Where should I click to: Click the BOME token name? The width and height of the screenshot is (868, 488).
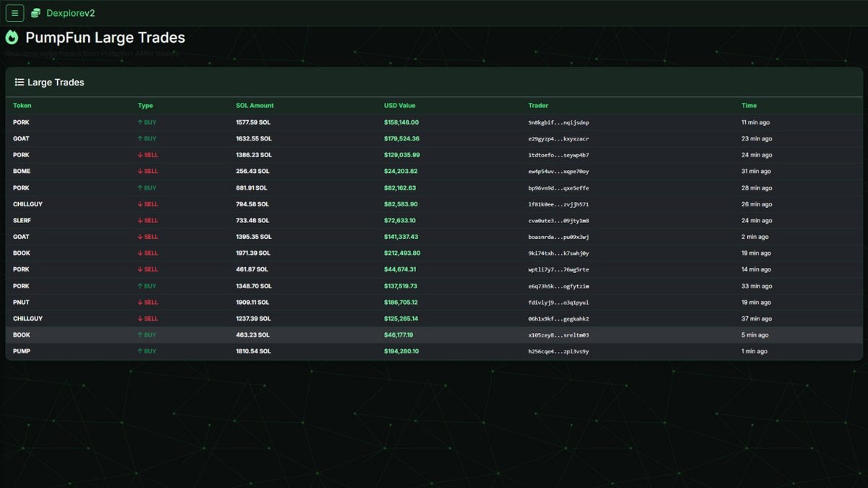pos(22,172)
